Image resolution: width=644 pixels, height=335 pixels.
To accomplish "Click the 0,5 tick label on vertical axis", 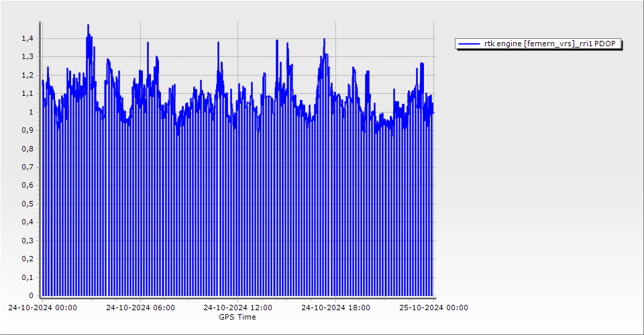I will coord(26,204).
